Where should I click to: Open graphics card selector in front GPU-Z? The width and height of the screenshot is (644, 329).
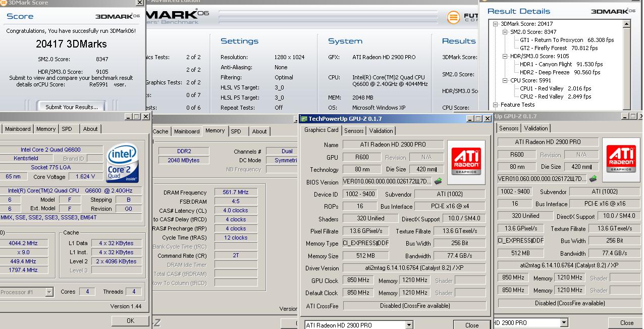(x=409, y=325)
